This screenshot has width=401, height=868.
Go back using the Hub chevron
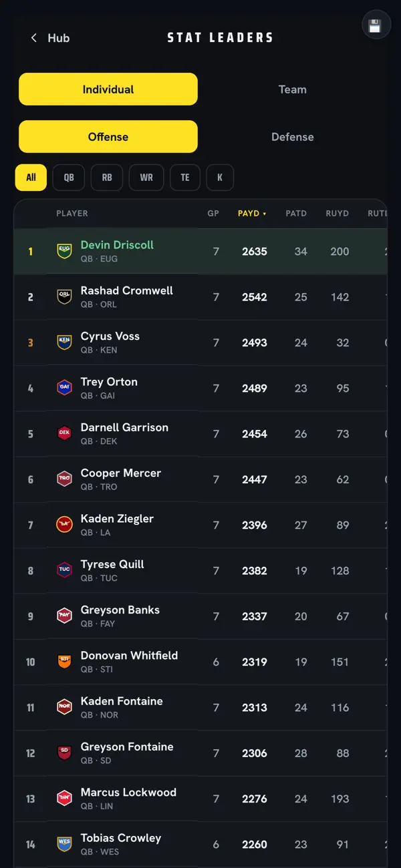33,38
